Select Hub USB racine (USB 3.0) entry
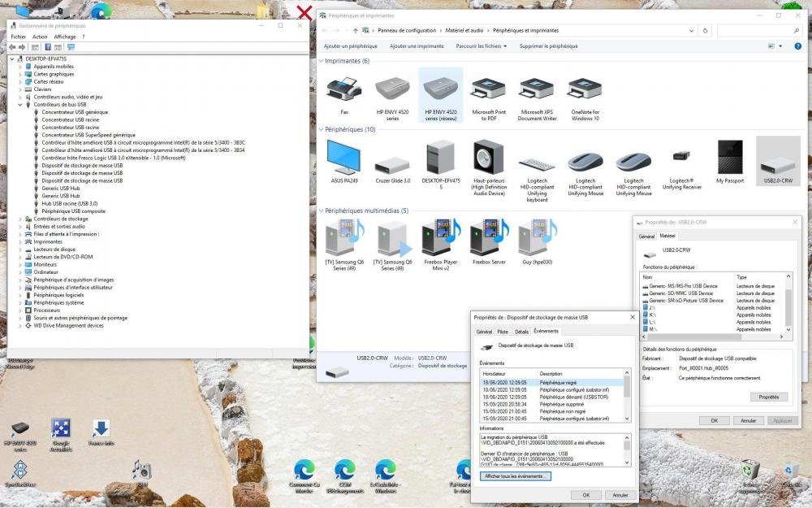Image resolution: width=812 pixels, height=508 pixels. coord(70,203)
